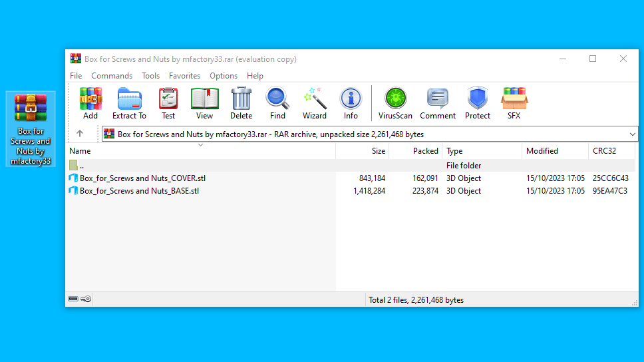The height and width of the screenshot is (362, 644).
Task: Open the Favorites menu
Action: 184,76
